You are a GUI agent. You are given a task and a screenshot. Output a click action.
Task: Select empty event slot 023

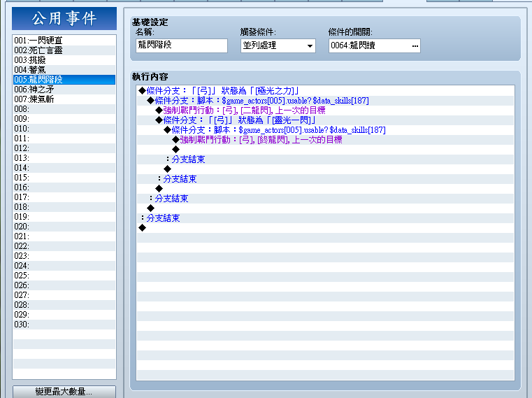[x=64, y=256]
